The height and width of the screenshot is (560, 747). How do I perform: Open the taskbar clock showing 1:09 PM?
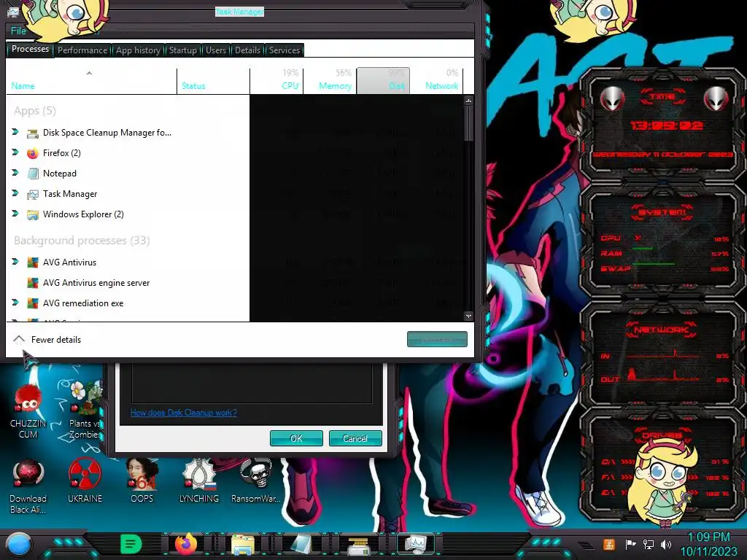point(708,544)
